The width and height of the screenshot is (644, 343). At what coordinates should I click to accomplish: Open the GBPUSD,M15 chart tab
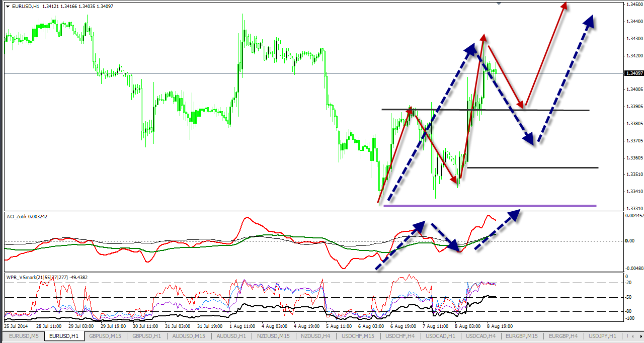point(105,336)
